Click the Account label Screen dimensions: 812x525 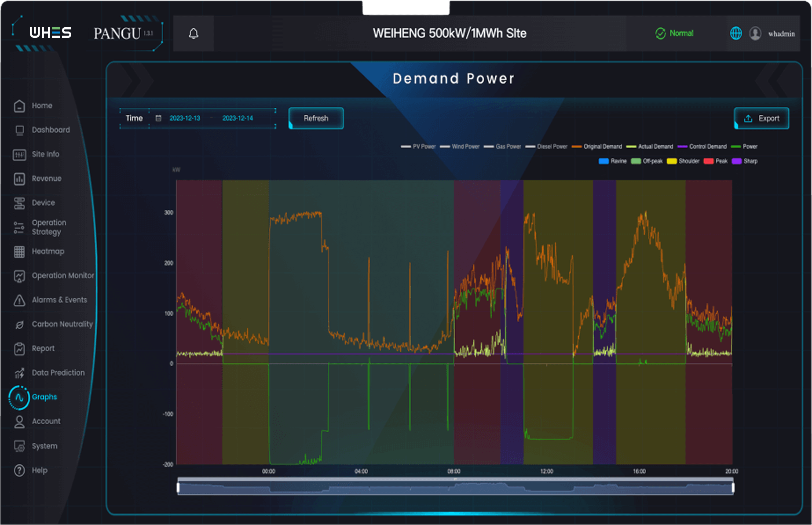[46, 421]
